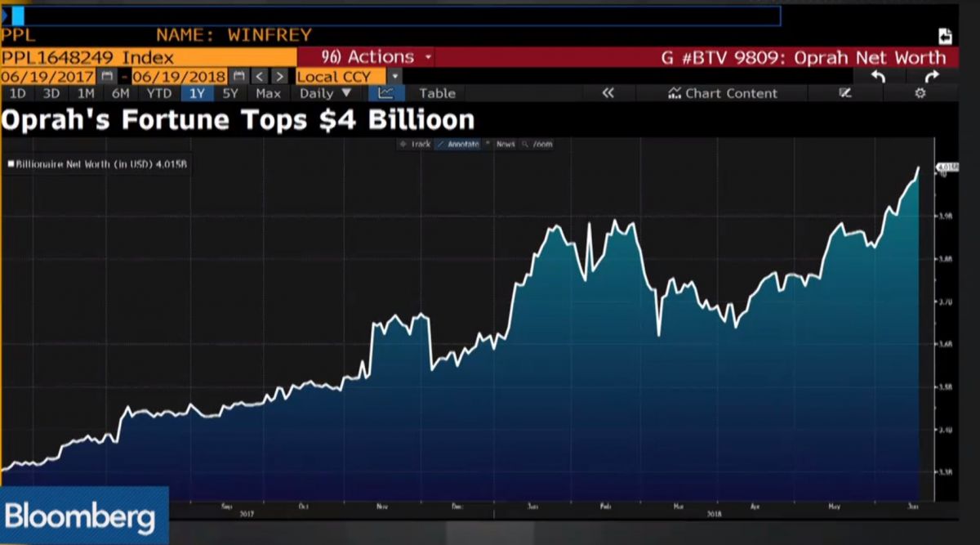Click the export page icon at top right

[946, 36]
